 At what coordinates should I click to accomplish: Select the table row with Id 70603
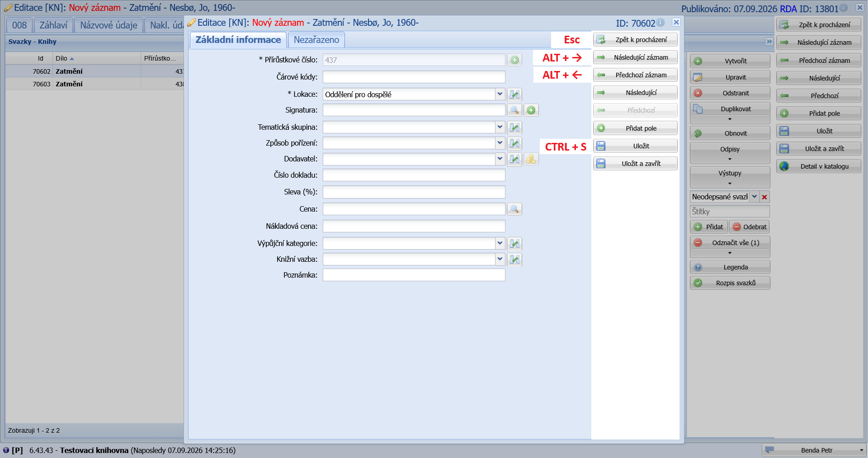94,84
